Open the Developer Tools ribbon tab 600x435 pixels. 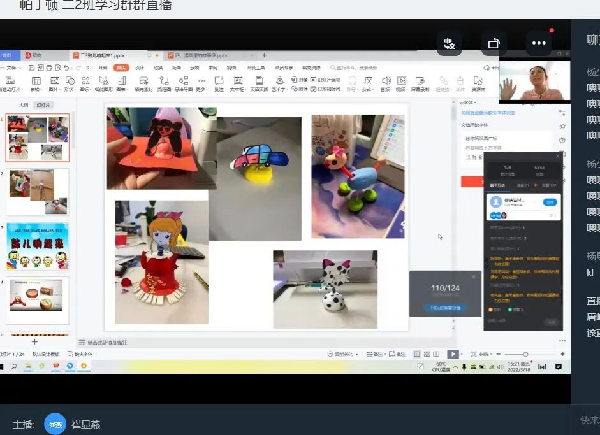[256, 68]
